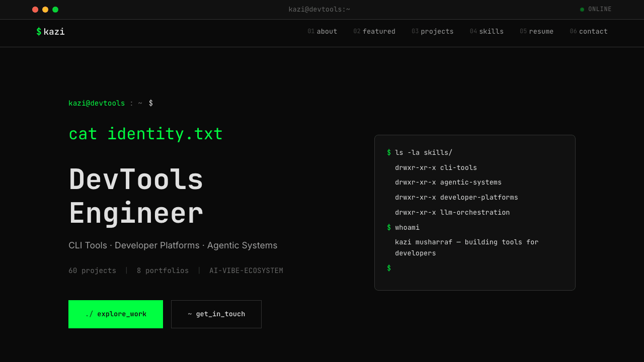The image size is (644, 362).
Task: Click the get_in_touch button
Action: (x=216, y=314)
